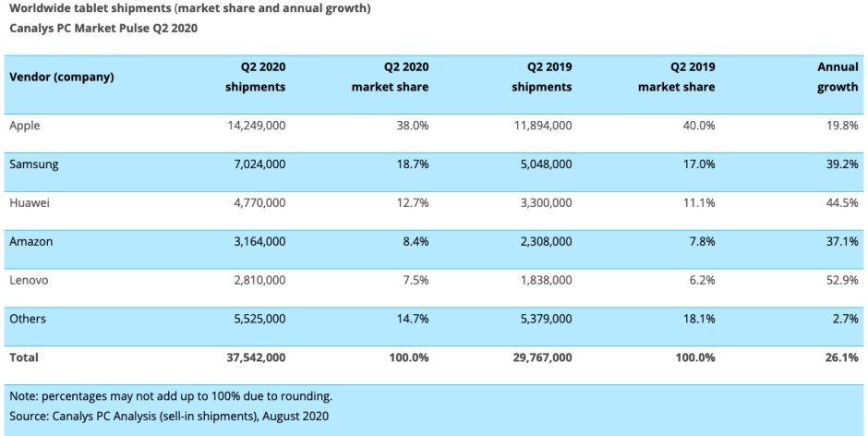Click the rounding note below the table

click(x=171, y=396)
